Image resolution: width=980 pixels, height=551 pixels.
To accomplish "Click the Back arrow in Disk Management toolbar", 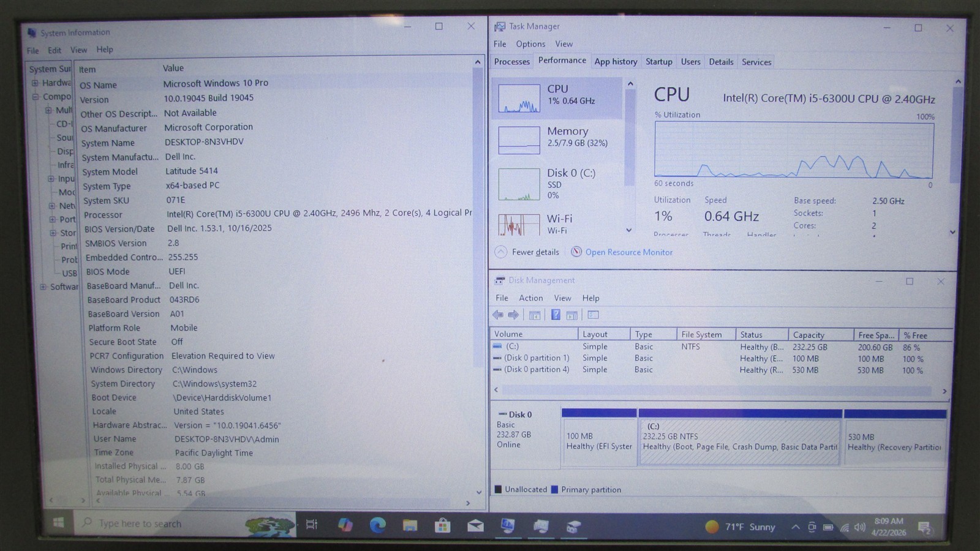I will click(498, 315).
